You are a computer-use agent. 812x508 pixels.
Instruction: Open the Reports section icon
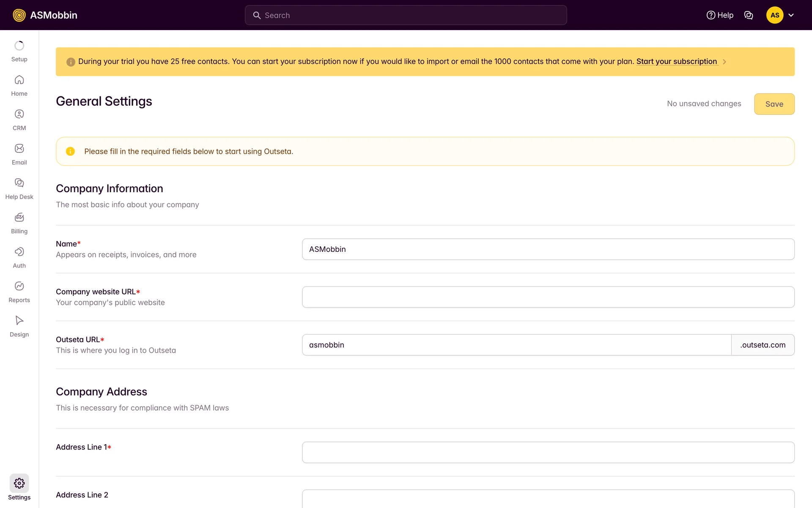click(x=19, y=286)
